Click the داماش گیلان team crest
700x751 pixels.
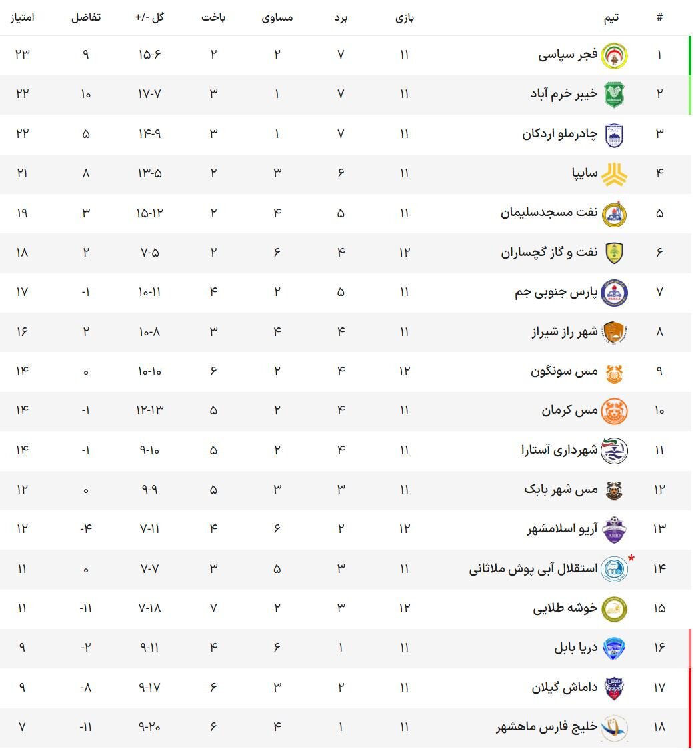tap(614, 688)
